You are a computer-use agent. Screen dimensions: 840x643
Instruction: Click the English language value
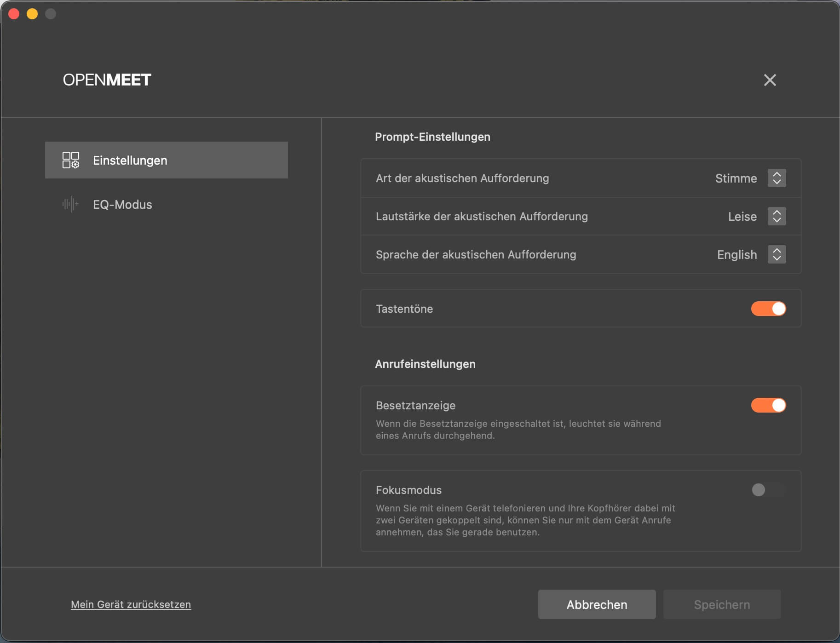pos(737,255)
